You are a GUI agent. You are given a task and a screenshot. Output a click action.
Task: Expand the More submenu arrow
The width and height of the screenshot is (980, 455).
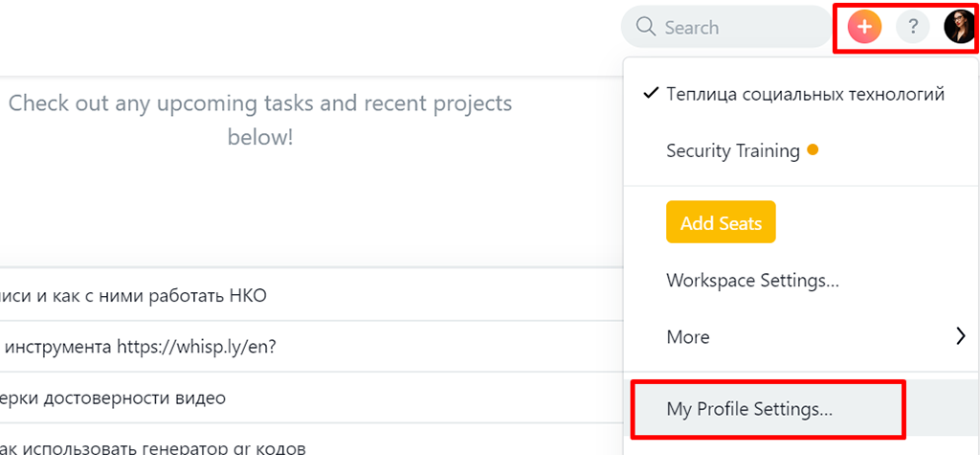(960, 336)
